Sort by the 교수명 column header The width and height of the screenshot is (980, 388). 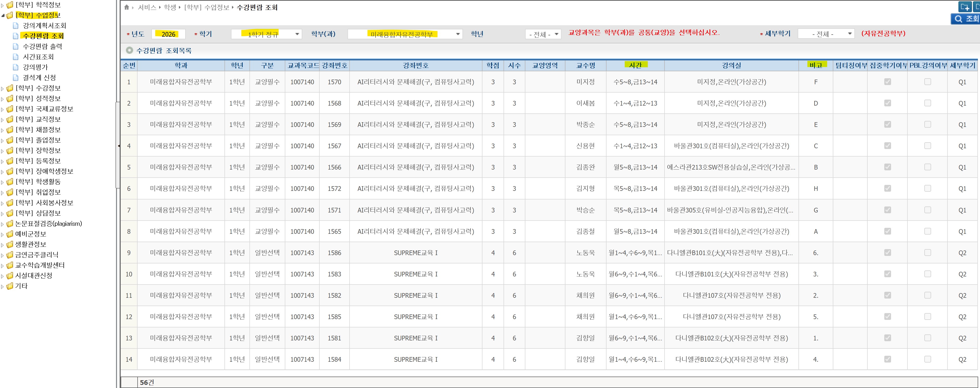pos(585,66)
